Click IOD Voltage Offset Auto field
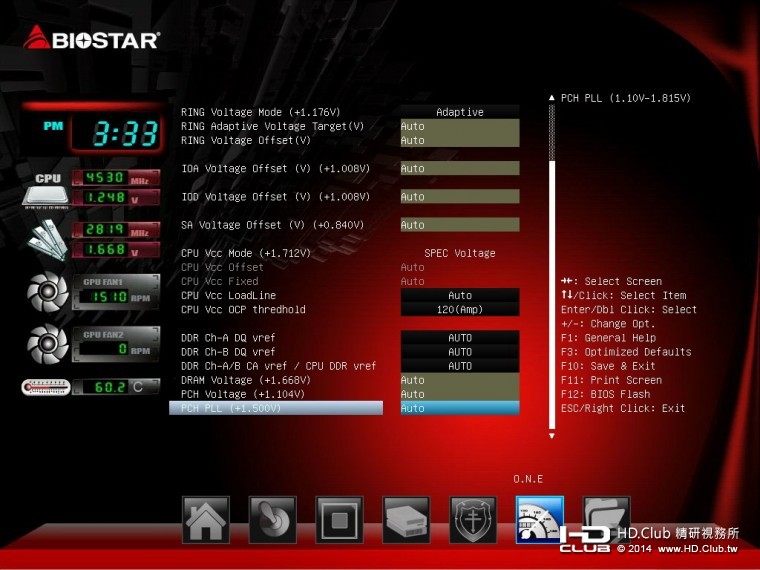The width and height of the screenshot is (760, 570). (459, 196)
